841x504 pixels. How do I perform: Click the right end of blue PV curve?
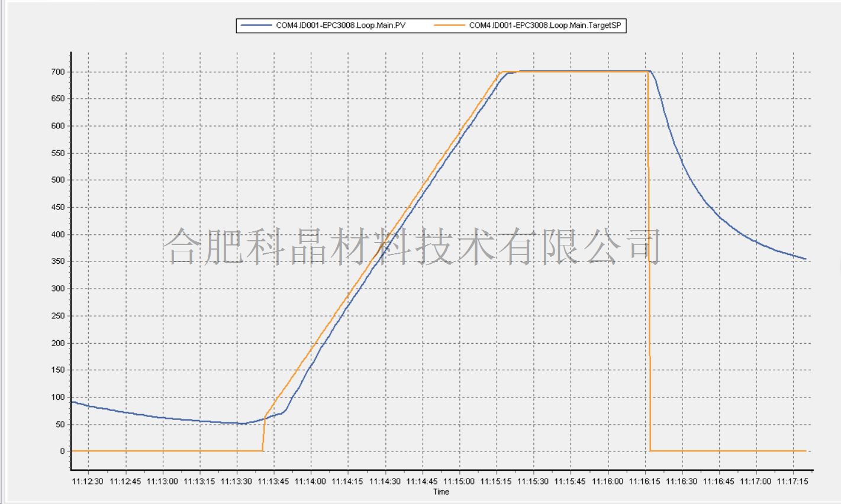pos(805,259)
